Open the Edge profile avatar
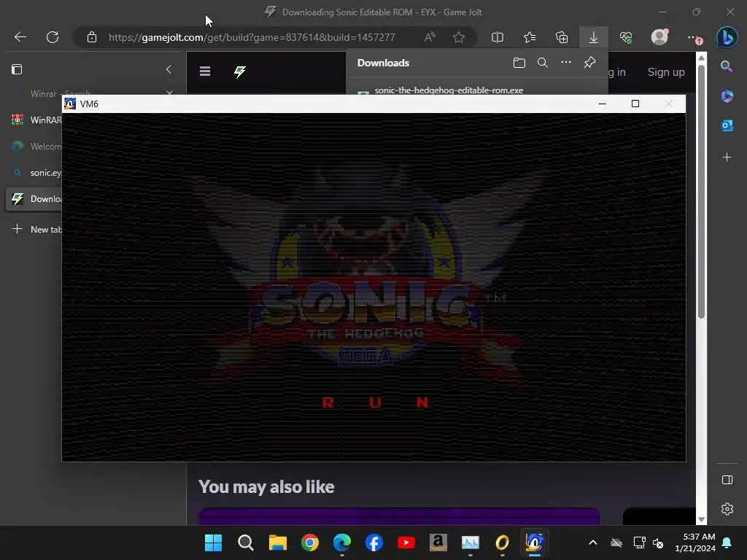 (659, 37)
